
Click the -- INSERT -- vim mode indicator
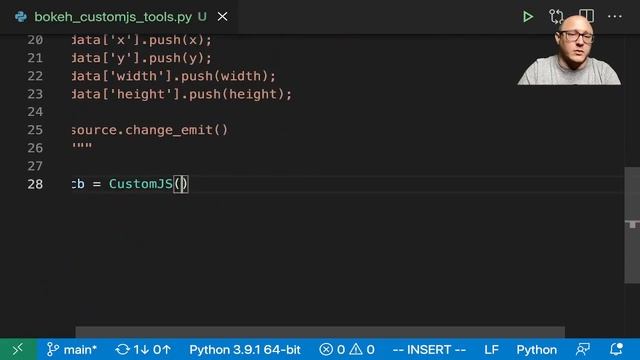click(x=429, y=349)
